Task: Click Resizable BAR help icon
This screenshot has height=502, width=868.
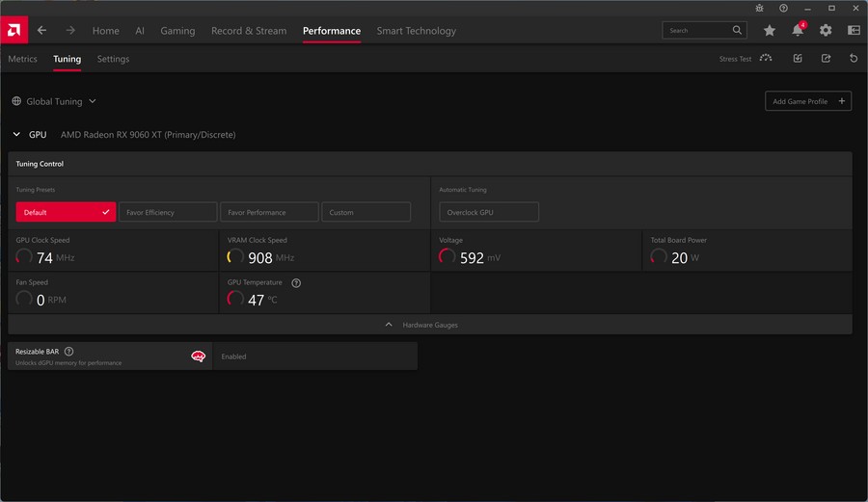Action: click(x=68, y=351)
